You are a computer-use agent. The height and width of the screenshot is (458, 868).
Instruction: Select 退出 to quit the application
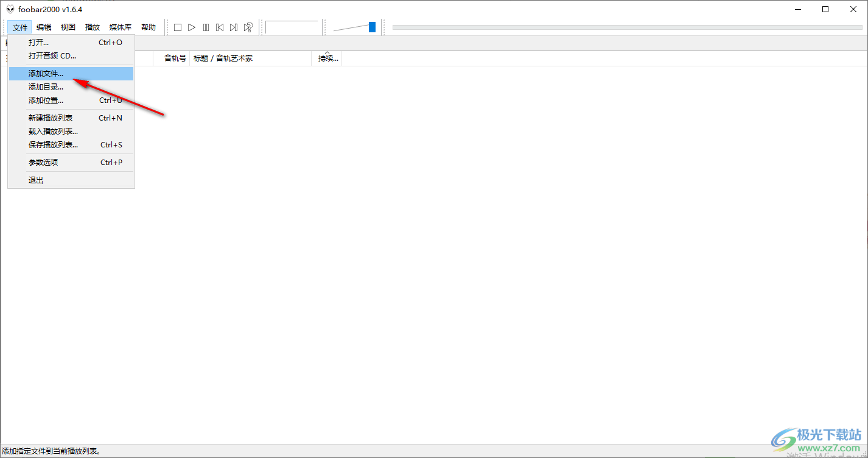click(71, 180)
